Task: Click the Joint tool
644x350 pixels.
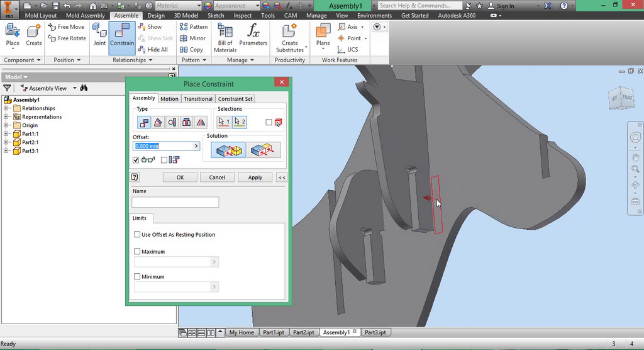Action: (99, 35)
